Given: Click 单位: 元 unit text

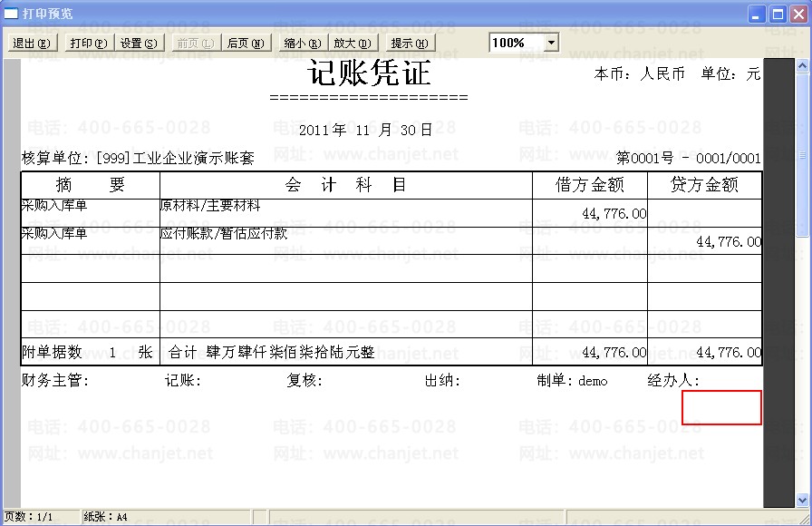Looking at the screenshot, I should [730, 73].
